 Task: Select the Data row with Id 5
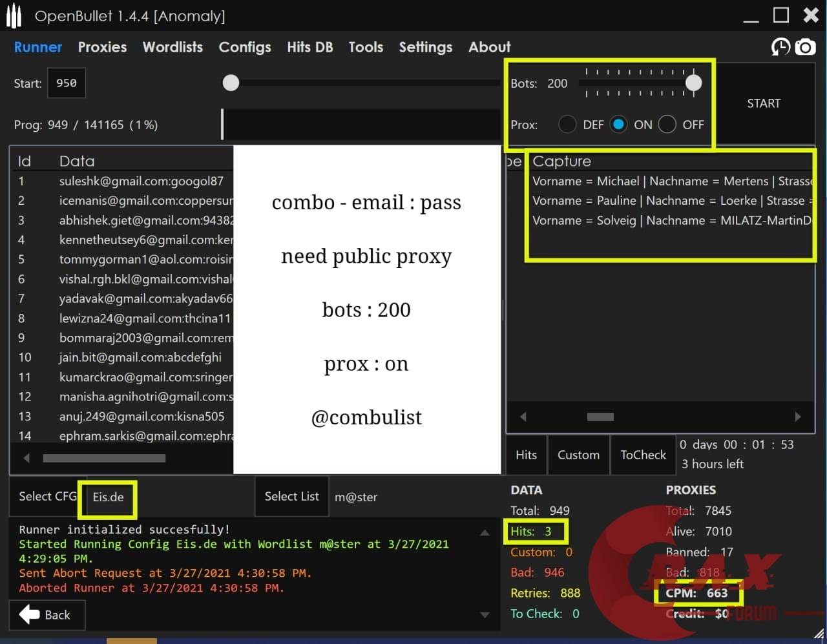(123, 260)
